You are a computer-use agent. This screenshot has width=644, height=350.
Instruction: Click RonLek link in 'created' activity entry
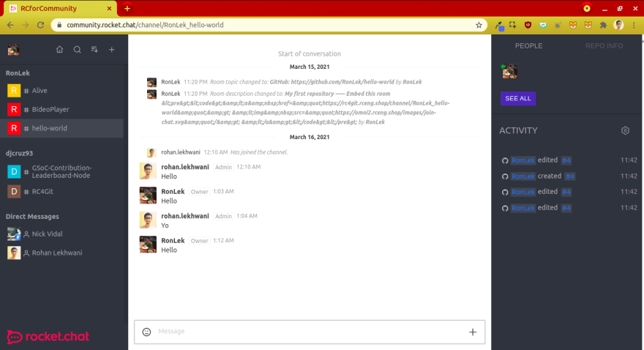523,176
